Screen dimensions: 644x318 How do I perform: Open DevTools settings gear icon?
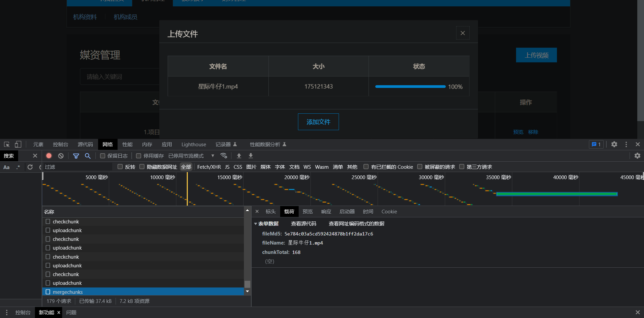(614, 144)
